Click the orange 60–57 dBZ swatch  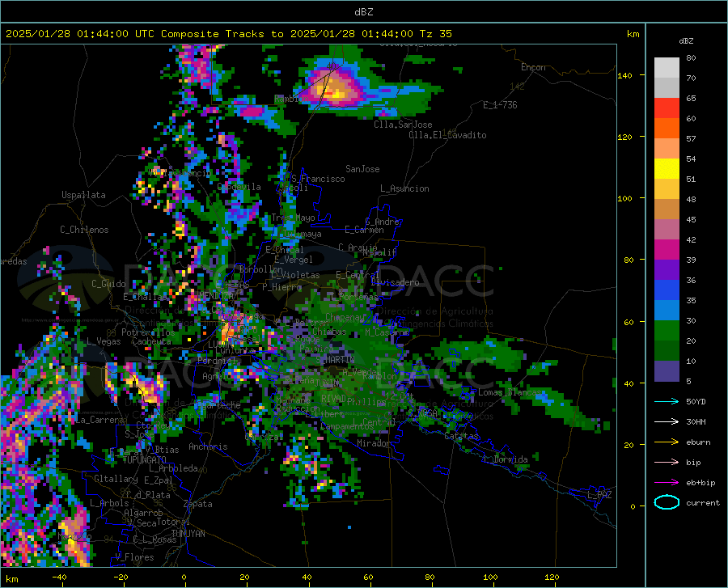(x=667, y=129)
